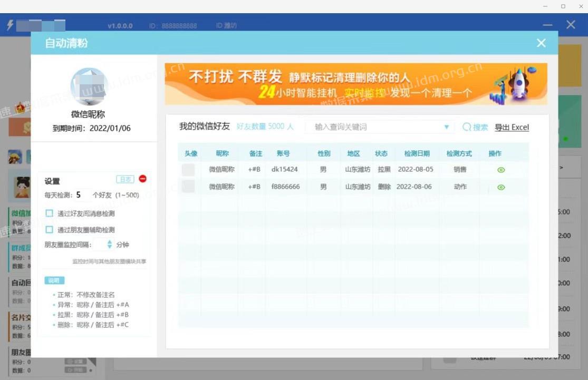The height and width of the screenshot is (380, 588).
Task: Click the 昵称 column header
Action: pyautogui.click(x=223, y=153)
